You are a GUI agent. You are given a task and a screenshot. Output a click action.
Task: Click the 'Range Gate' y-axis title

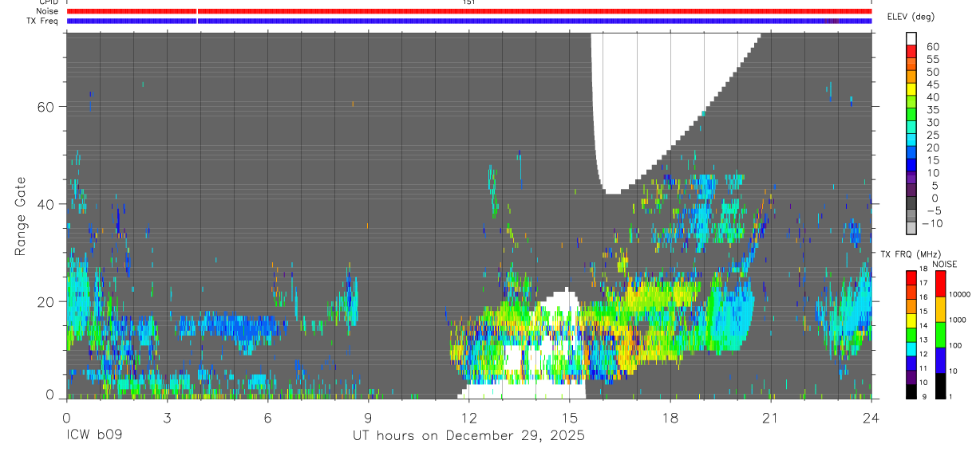click(x=21, y=216)
